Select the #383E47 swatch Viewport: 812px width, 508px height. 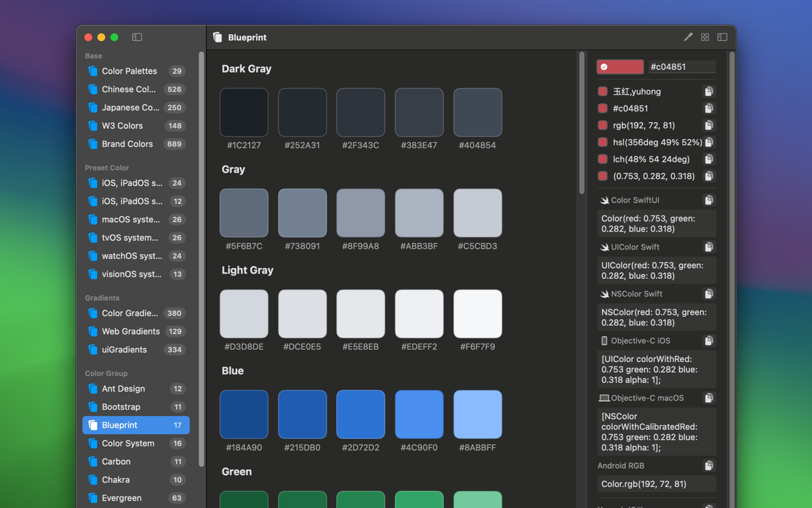[419, 112]
